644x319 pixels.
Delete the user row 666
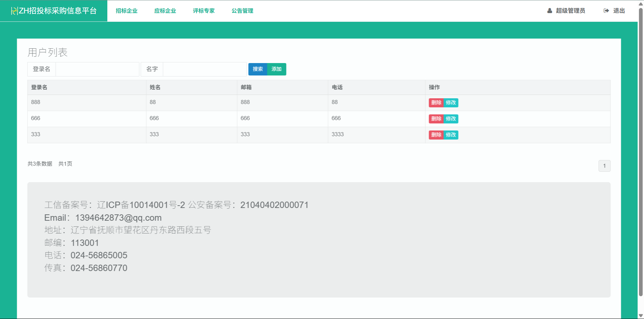[x=436, y=119]
